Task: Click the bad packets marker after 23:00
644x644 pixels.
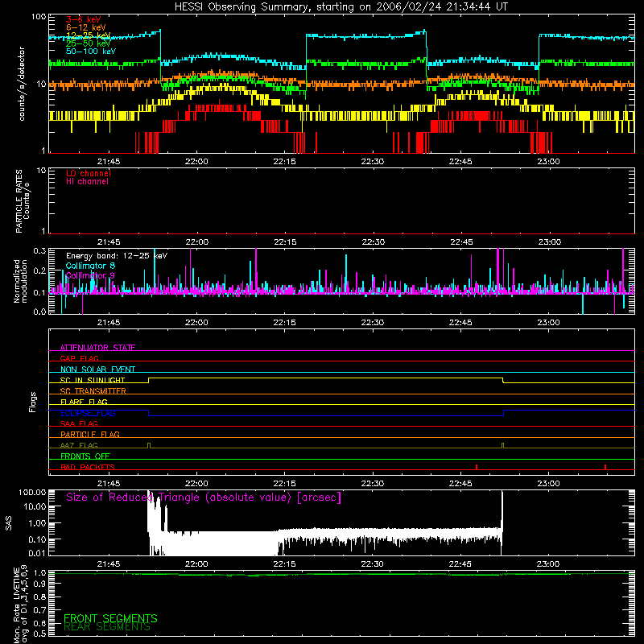Action: click(x=605, y=467)
